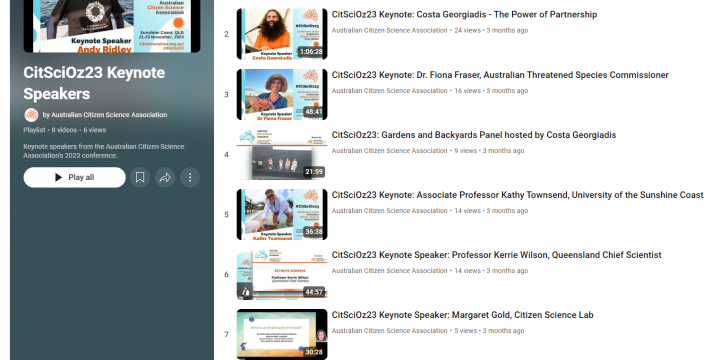Click the 30:28 duration badge
Viewport: 720px width, 360px height.
[314, 352]
